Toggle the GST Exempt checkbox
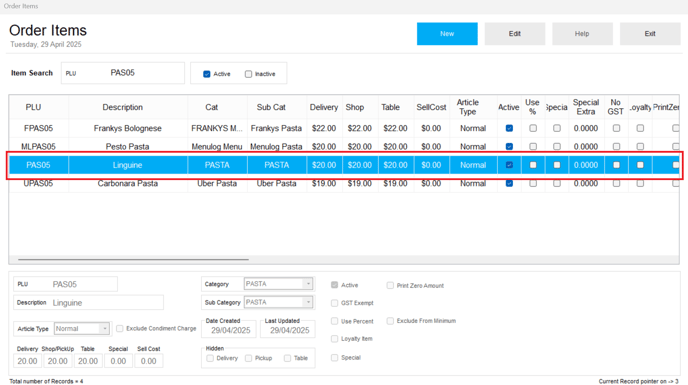Screen dimensions: 688x385 coord(334,303)
